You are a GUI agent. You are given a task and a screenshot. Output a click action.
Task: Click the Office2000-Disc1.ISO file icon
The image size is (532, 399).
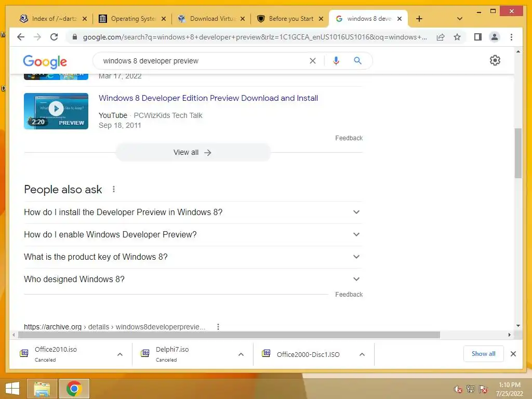click(266, 353)
